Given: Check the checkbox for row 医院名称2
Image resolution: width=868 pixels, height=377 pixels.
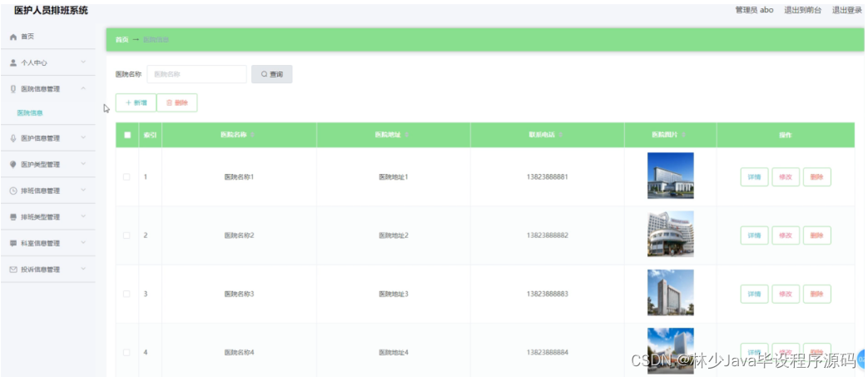Looking at the screenshot, I should [x=126, y=236].
